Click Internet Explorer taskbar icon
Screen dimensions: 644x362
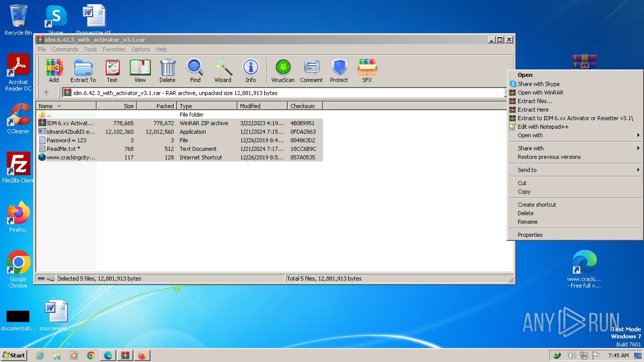40,355
